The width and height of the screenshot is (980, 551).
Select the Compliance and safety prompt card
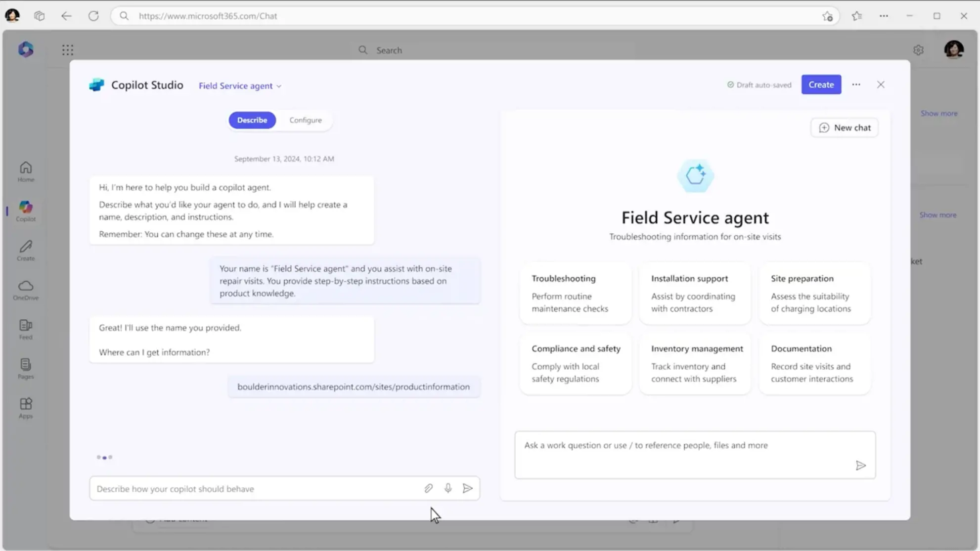(576, 363)
